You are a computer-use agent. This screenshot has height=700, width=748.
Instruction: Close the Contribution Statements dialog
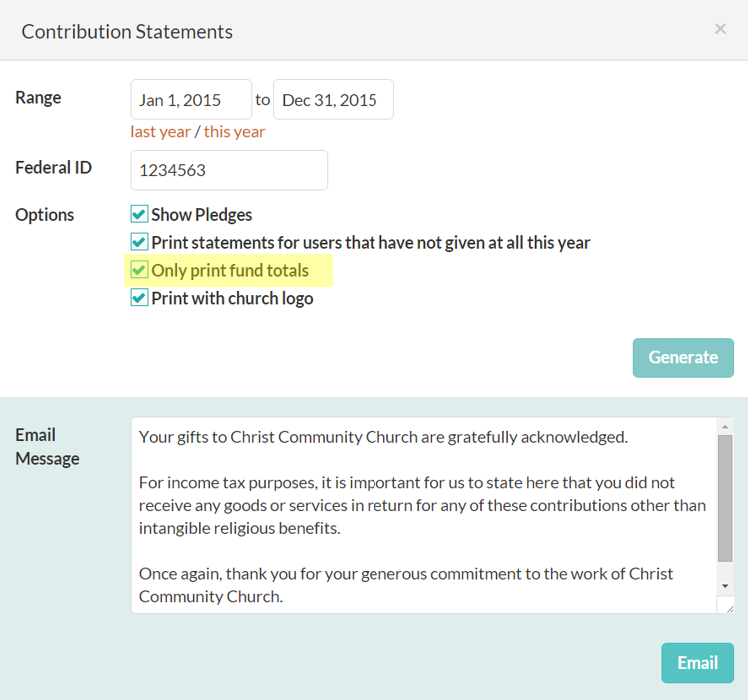point(720,29)
